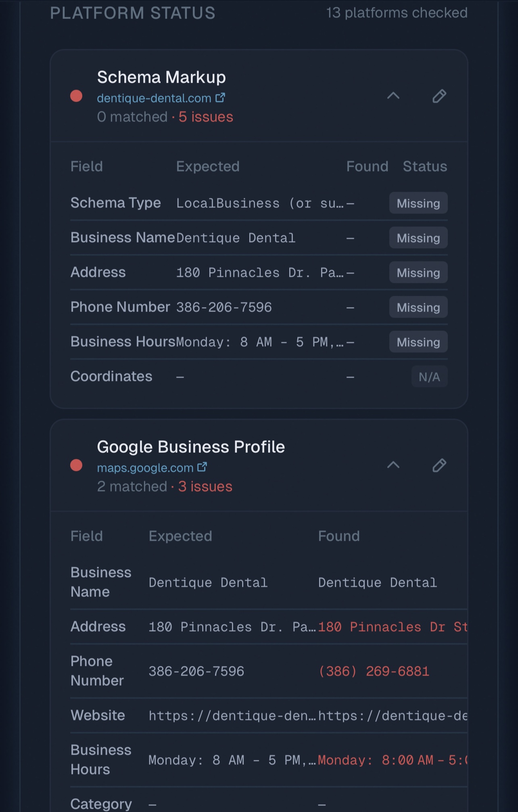This screenshot has width=518, height=812.
Task: Select the mismatched phone (386) 269-6881
Action: click(x=374, y=671)
